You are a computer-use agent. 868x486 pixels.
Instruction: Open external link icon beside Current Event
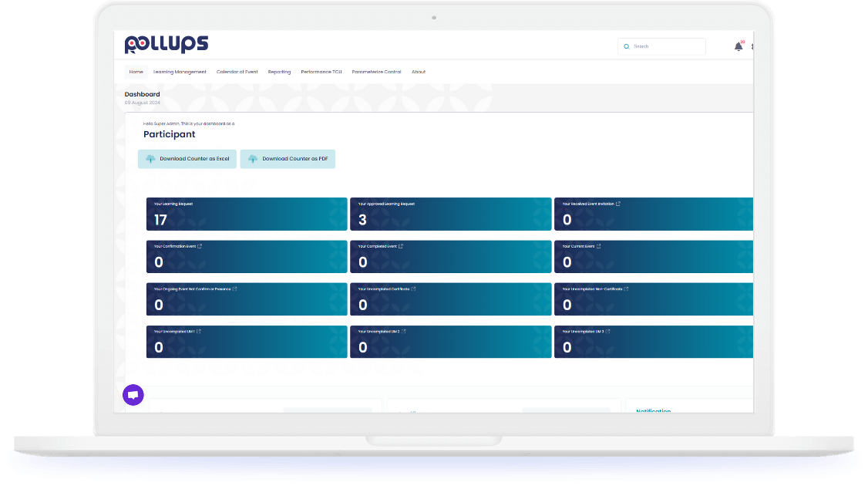(599, 246)
